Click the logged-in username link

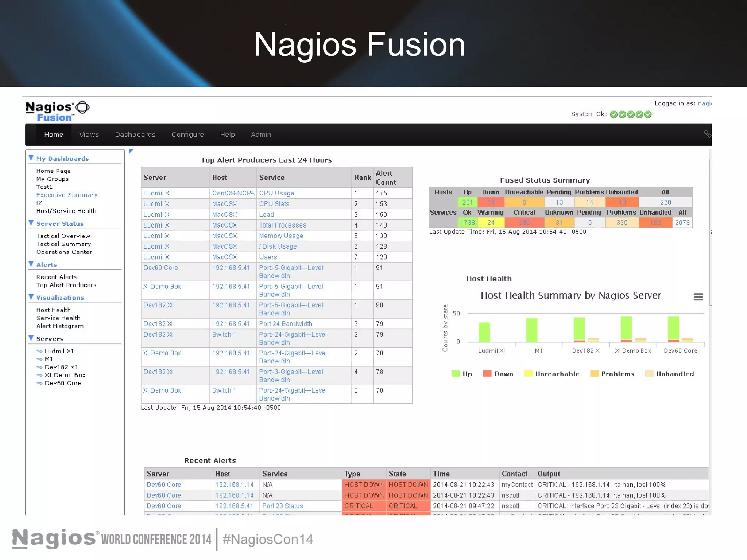point(705,104)
